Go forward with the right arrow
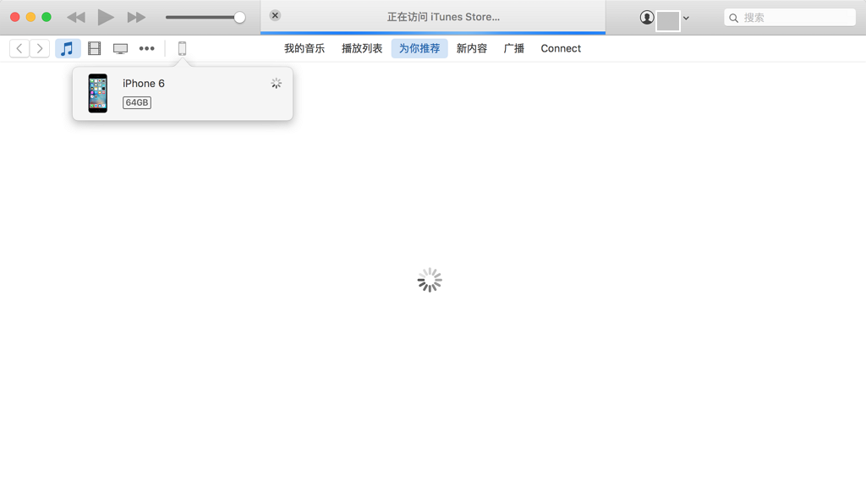This screenshot has height=504, width=866. tap(40, 48)
